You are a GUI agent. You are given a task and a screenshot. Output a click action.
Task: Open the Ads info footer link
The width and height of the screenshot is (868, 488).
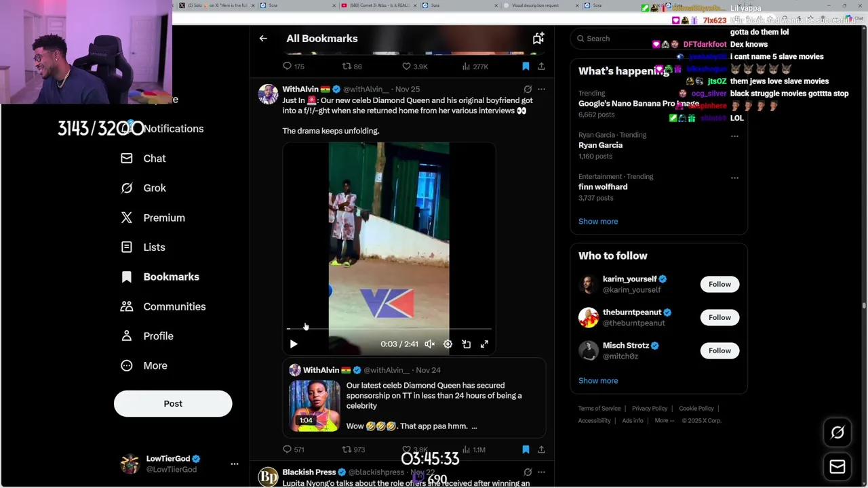pyautogui.click(x=633, y=421)
